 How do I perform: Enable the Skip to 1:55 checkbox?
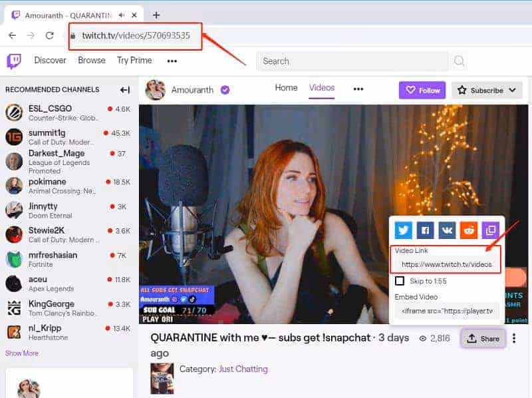[400, 280]
